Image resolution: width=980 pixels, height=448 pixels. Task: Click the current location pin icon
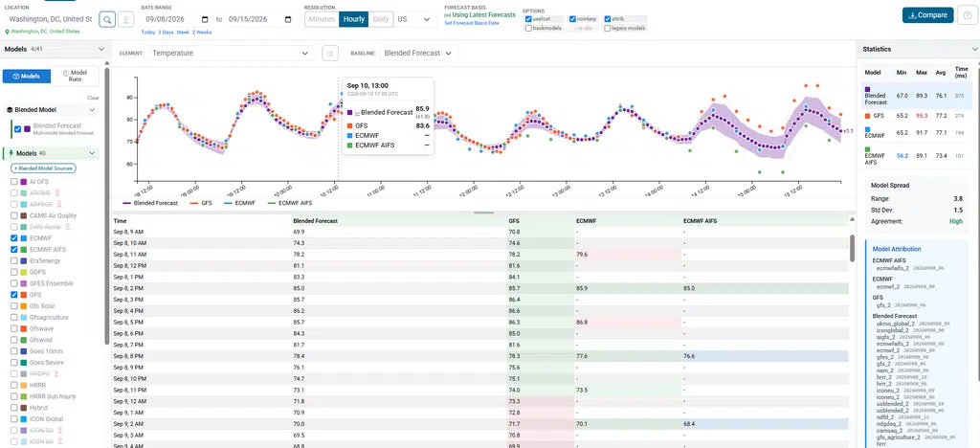pos(126,19)
